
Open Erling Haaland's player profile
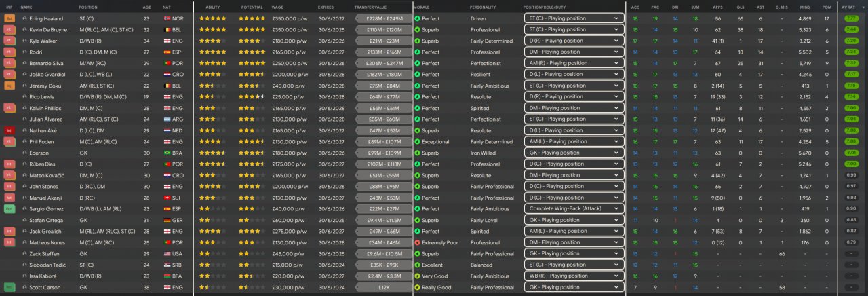click(x=45, y=18)
